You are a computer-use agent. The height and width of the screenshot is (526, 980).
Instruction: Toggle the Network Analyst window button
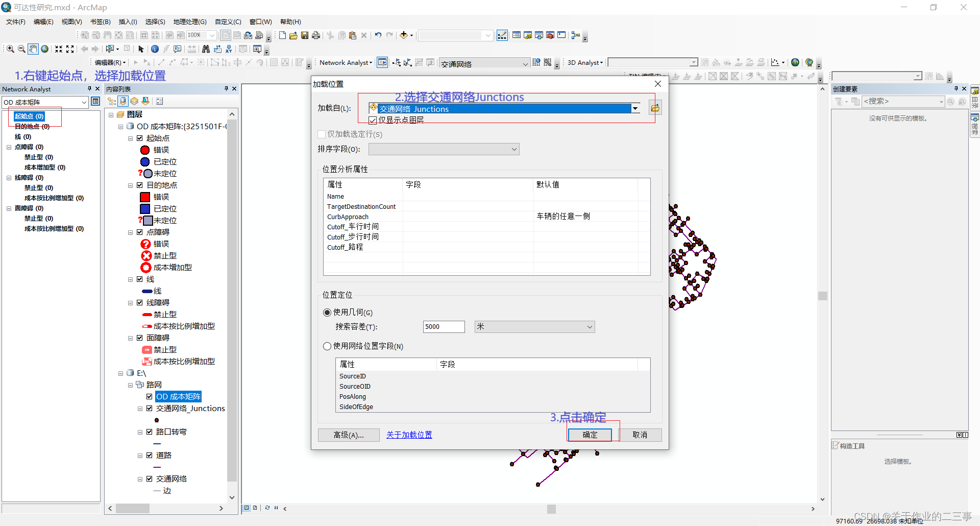382,62
